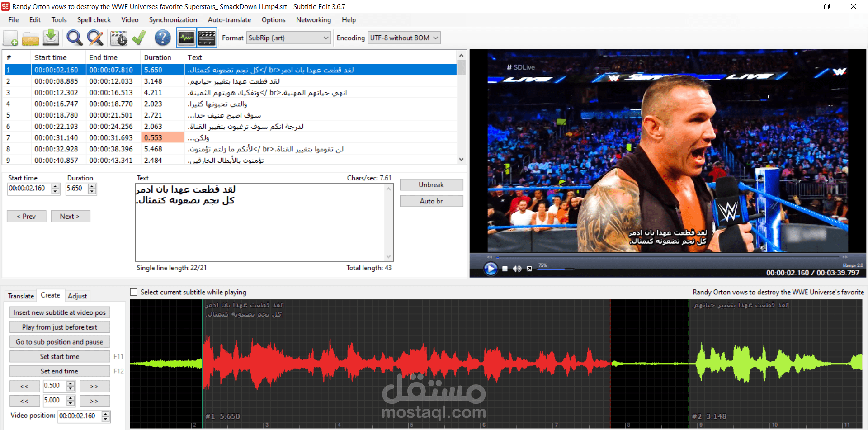Click the Subtitle Edit app logo in title bar
The image size is (868, 430).
[5, 6]
